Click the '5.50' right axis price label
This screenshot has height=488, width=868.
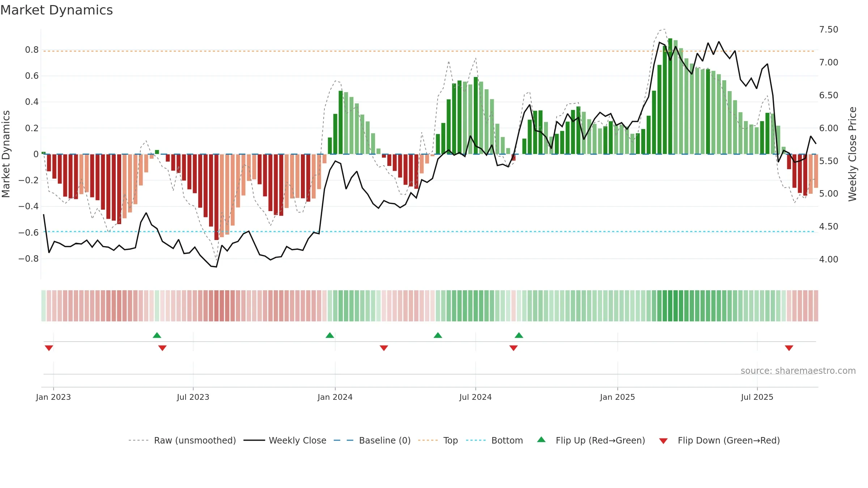(829, 161)
